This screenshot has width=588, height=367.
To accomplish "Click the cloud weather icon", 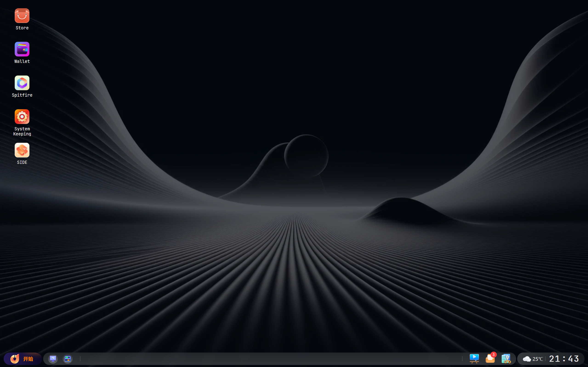I will 527,359.
